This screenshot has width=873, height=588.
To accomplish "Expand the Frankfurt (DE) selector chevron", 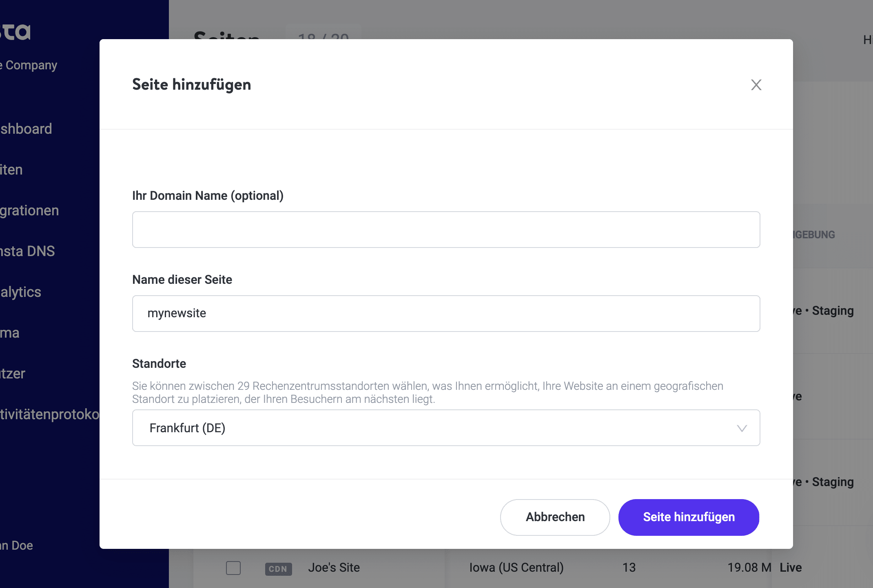I will click(742, 429).
